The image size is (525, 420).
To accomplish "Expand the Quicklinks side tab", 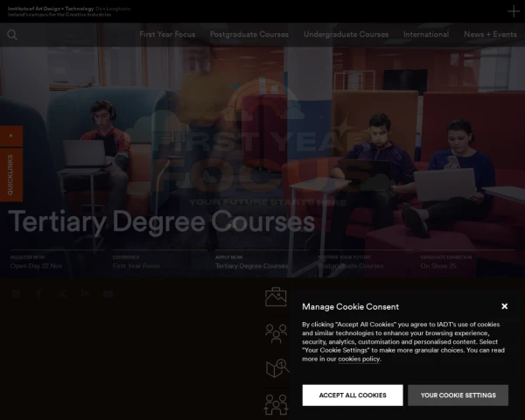I will click(x=11, y=175).
